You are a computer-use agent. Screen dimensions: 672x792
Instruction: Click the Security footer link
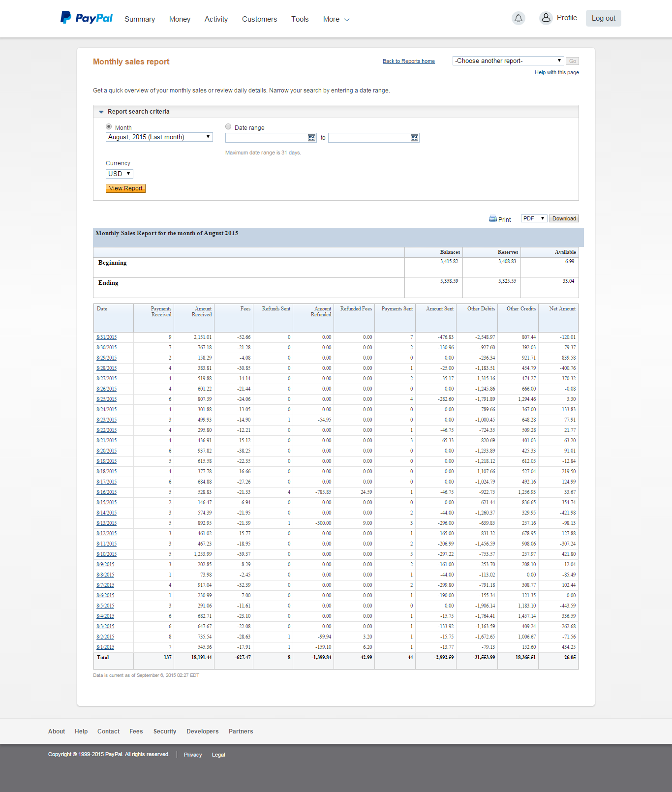click(165, 731)
